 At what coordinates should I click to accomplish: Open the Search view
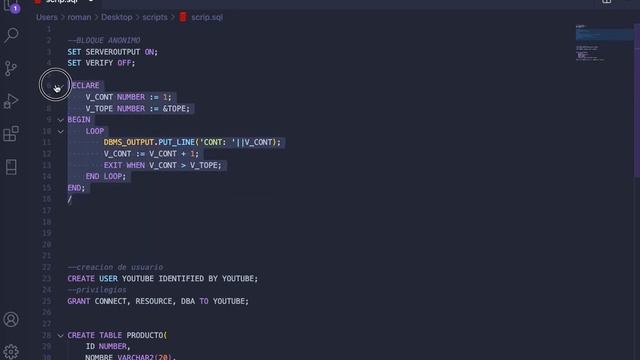[11, 35]
